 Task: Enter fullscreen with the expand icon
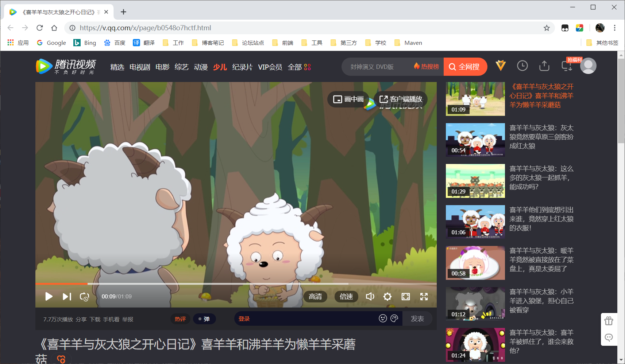[x=424, y=297]
